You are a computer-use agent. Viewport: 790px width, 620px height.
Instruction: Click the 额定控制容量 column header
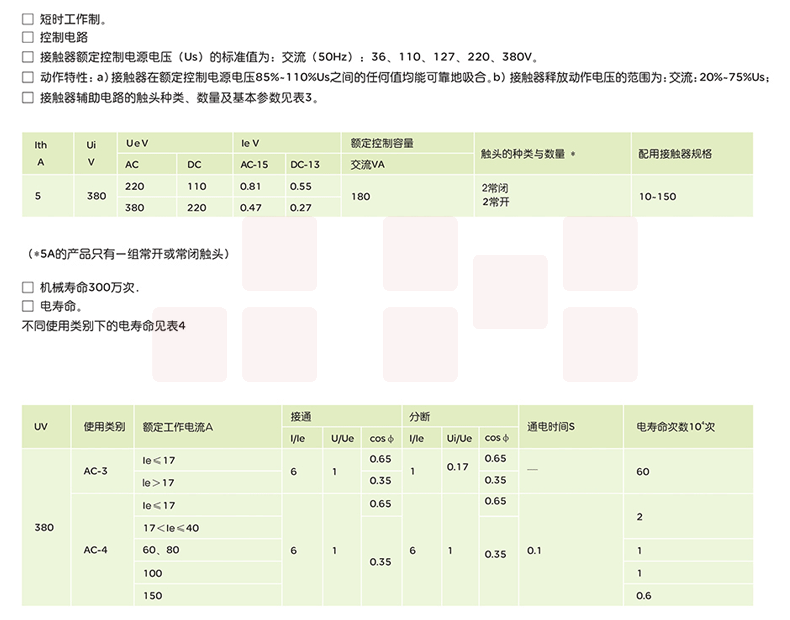[382, 144]
